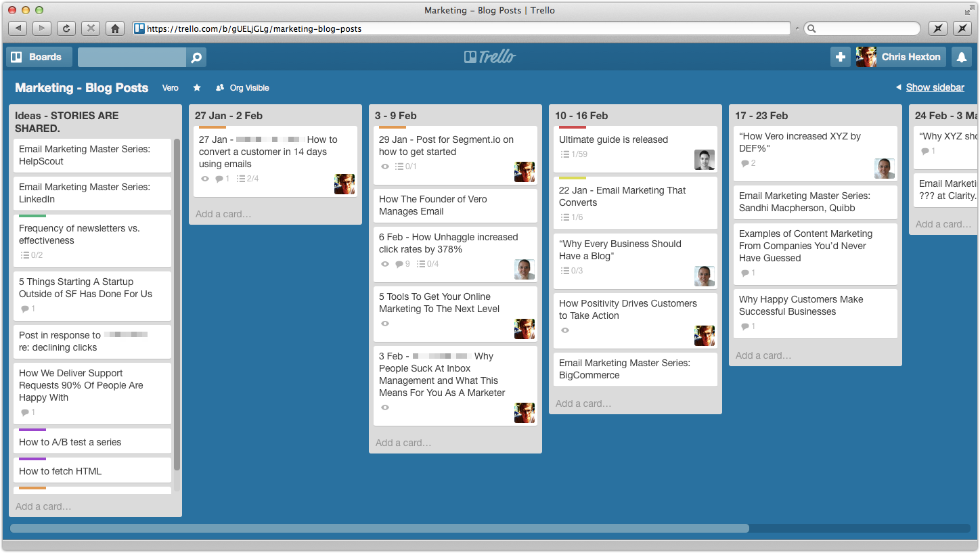Click eye subscribe icon on How Positivity card
Viewport: 980px width, 553px height.
[565, 330]
